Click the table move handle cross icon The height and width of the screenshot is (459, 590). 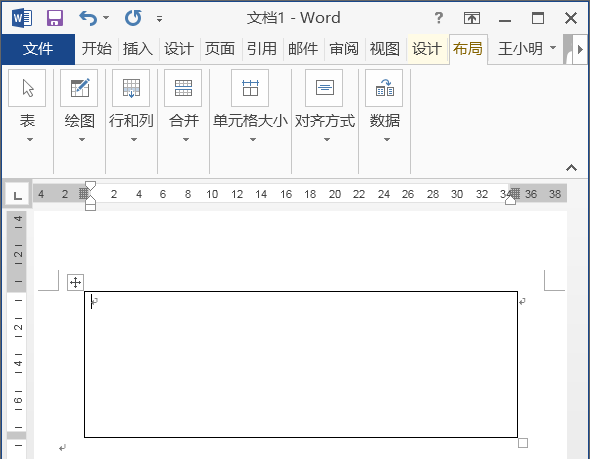(76, 282)
